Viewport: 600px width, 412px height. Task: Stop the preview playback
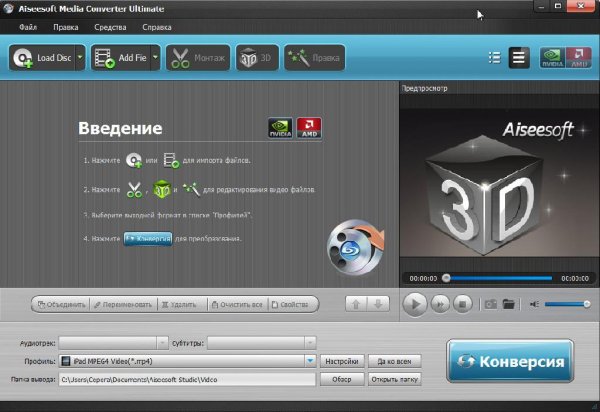(463, 305)
